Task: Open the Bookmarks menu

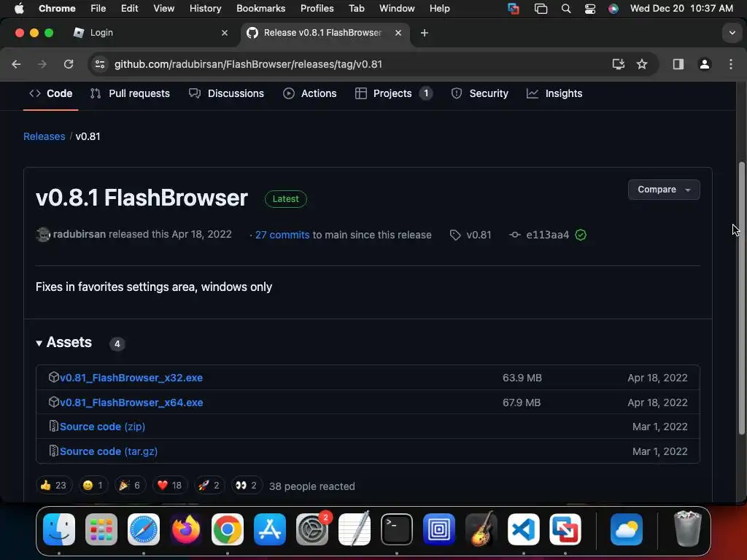Action: pos(260,9)
